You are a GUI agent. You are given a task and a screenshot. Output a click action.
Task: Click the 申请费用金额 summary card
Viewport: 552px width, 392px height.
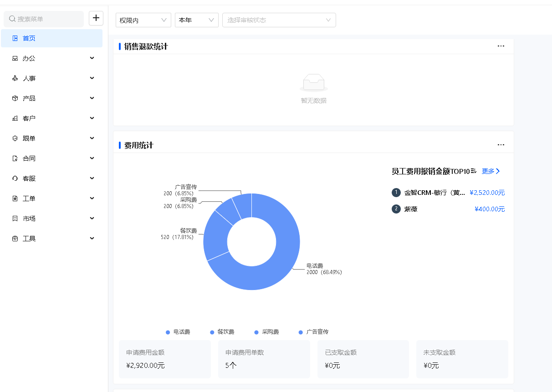(165, 359)
